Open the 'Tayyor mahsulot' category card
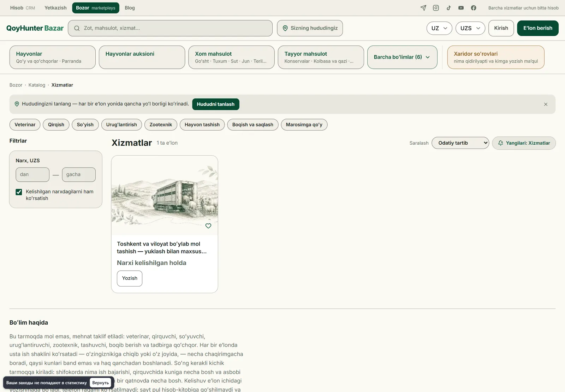Image resolution: width=565 pixels, height=392 pixels. (x=321, y=57)
